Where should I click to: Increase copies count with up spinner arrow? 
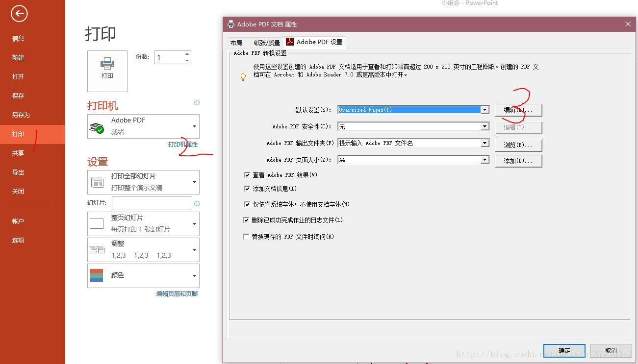tap(187, 54)
